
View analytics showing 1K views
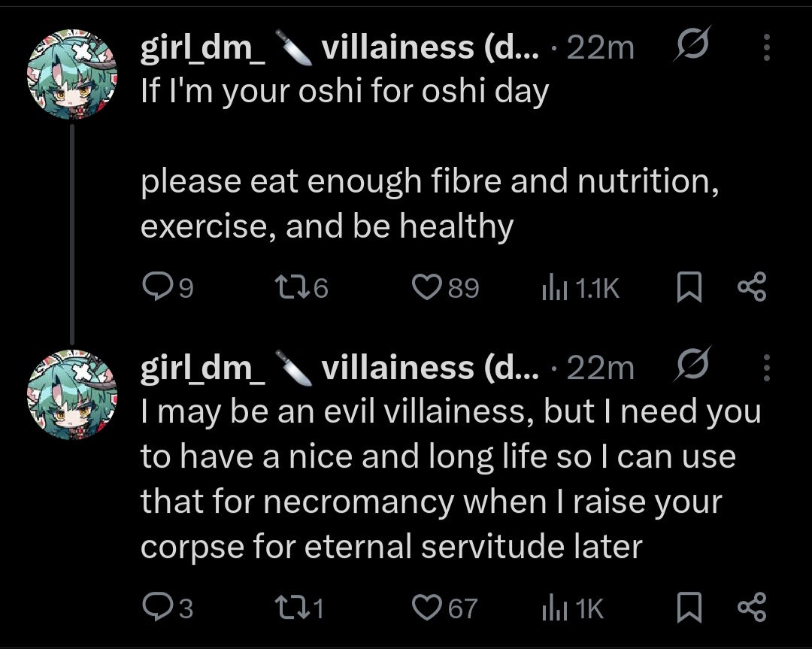pos(555,608)
